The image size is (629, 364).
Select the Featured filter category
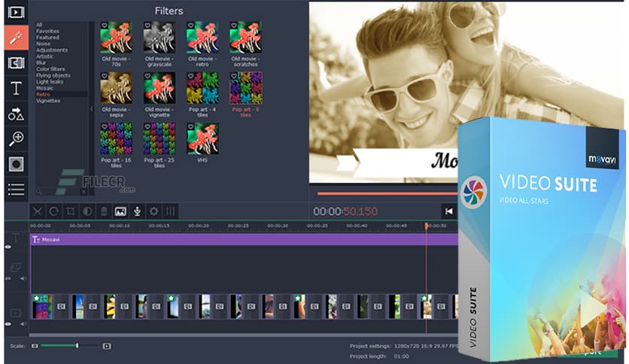47,38
